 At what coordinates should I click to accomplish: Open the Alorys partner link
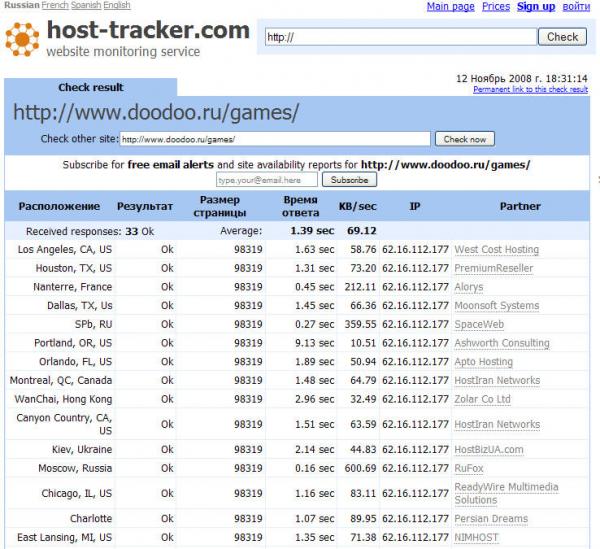point(468,287)
